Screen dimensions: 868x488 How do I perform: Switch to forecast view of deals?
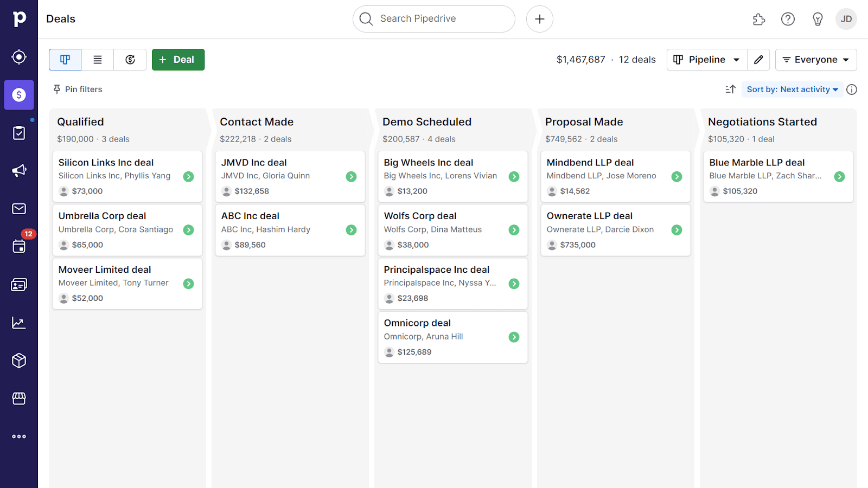(130, 60)
